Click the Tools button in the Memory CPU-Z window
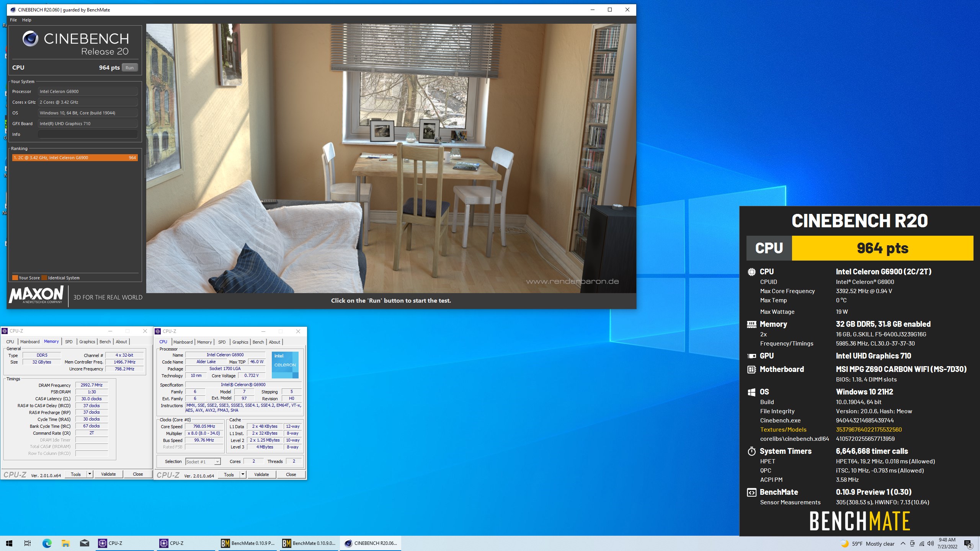This screenshot has width=980, height=551. pos(76,474)
